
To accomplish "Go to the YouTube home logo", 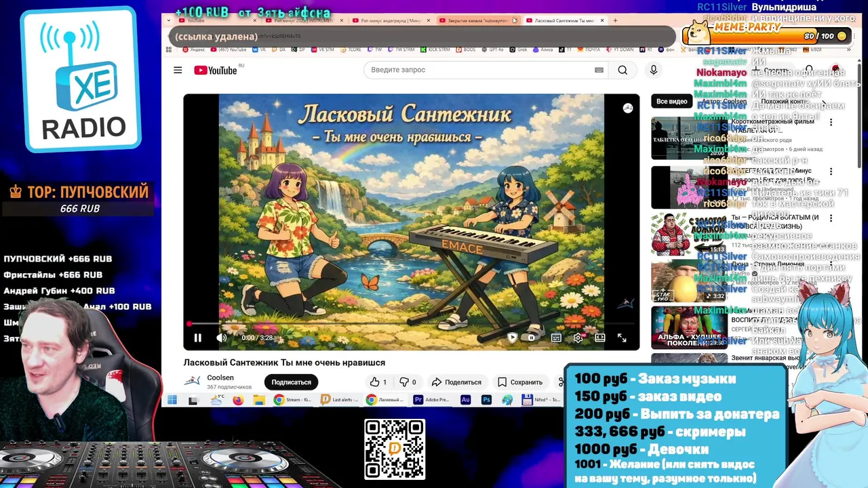I will click(x=216, y=70).
